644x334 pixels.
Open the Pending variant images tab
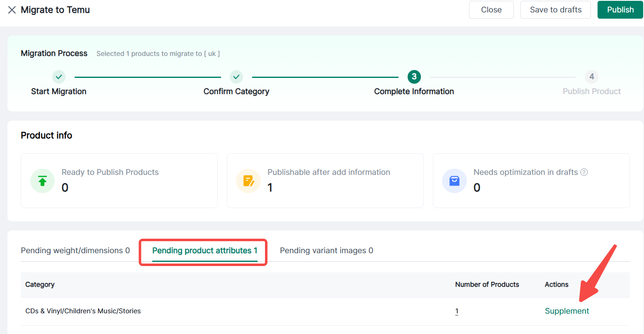326,251
